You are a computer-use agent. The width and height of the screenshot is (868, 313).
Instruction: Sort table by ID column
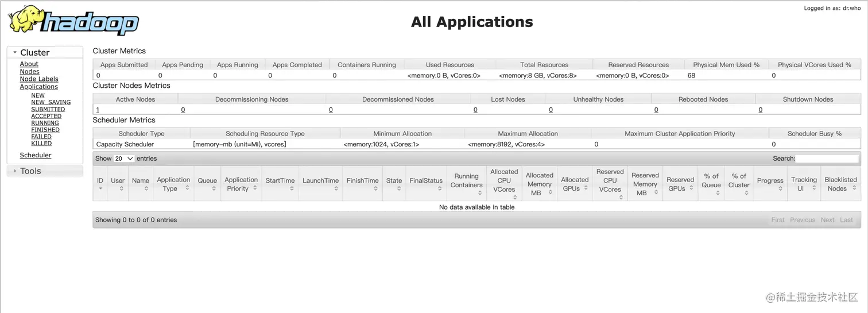coord(100,184)
